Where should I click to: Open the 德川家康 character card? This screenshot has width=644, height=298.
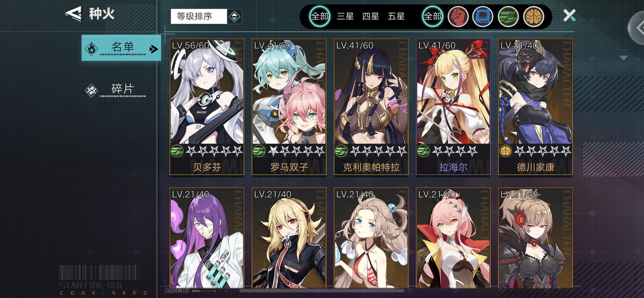[535, 107]
